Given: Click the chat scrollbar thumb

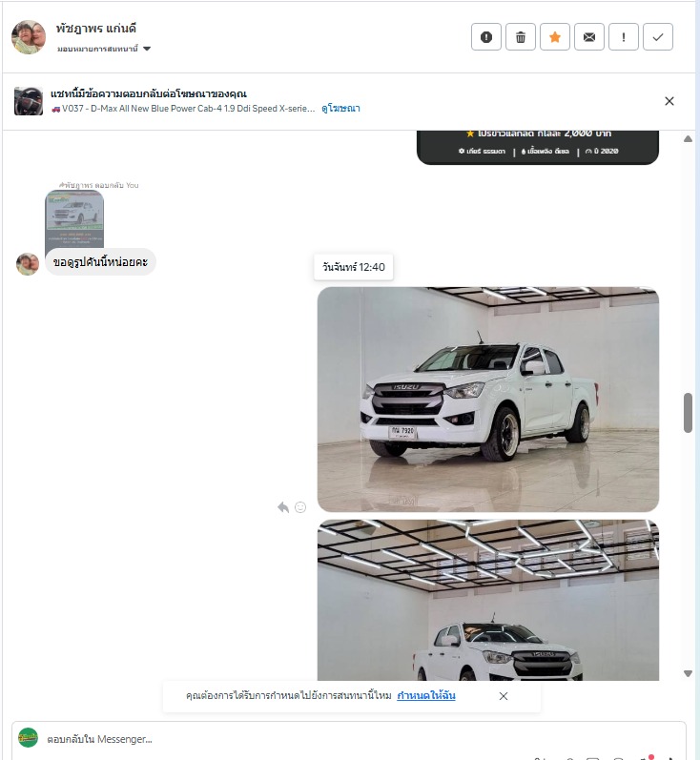Looking at the screenshot, I should [688, 413].
